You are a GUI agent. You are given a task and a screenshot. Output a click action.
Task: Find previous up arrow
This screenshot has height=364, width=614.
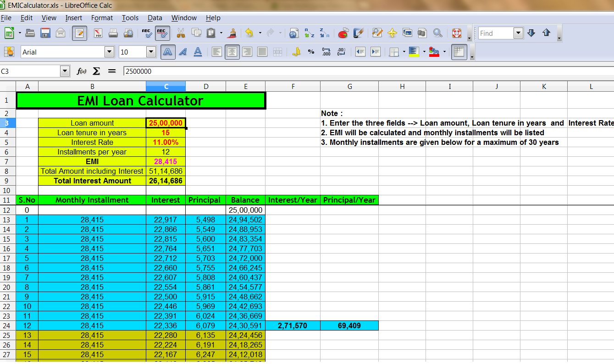pyautogui.click(x=546, y=33)
